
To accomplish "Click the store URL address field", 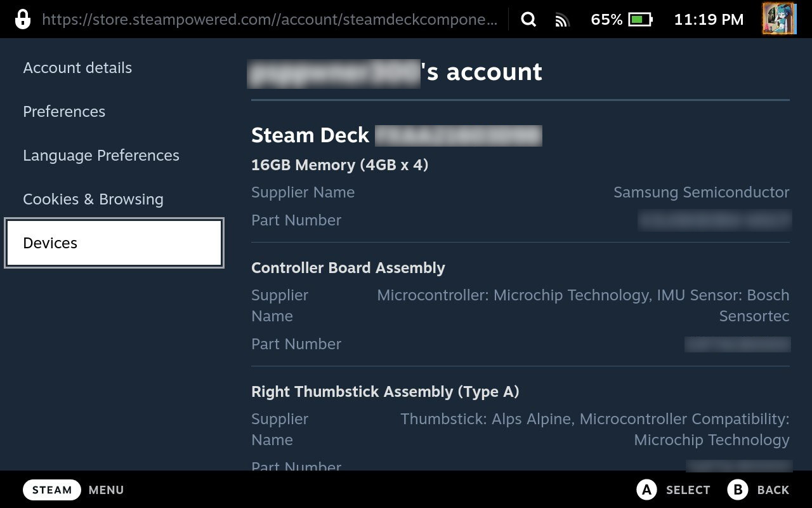I will coord(270,20).
